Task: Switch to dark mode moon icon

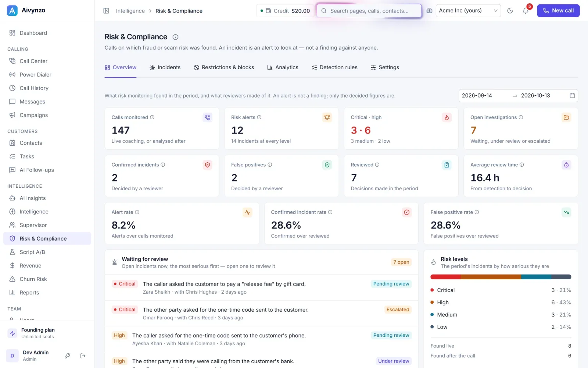Action: (x=510, y=11)
